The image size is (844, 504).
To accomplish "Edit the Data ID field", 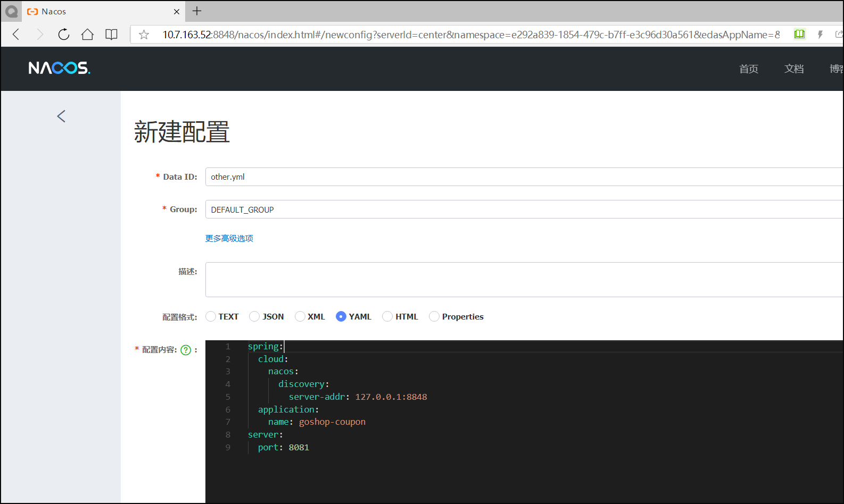I will pyautogui.click(x=524, y=177).
